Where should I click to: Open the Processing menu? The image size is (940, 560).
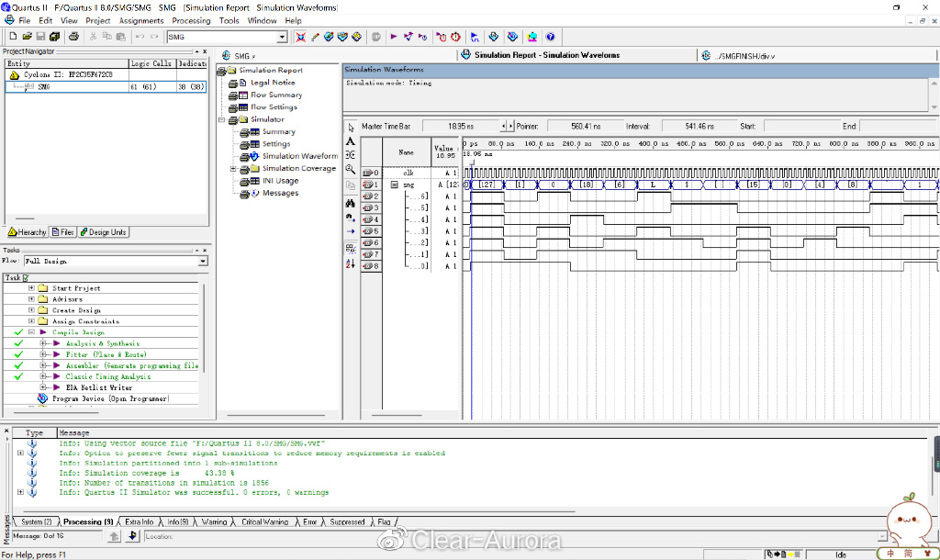point(191,20)
